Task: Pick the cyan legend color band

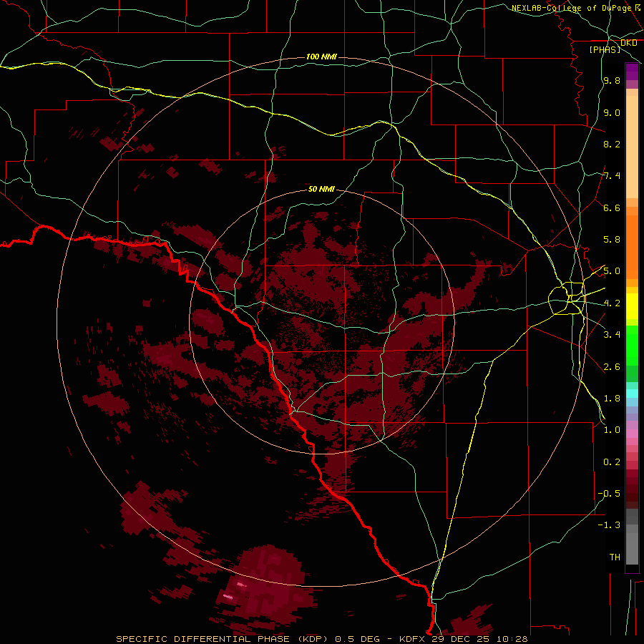Action: click(632, 394)
